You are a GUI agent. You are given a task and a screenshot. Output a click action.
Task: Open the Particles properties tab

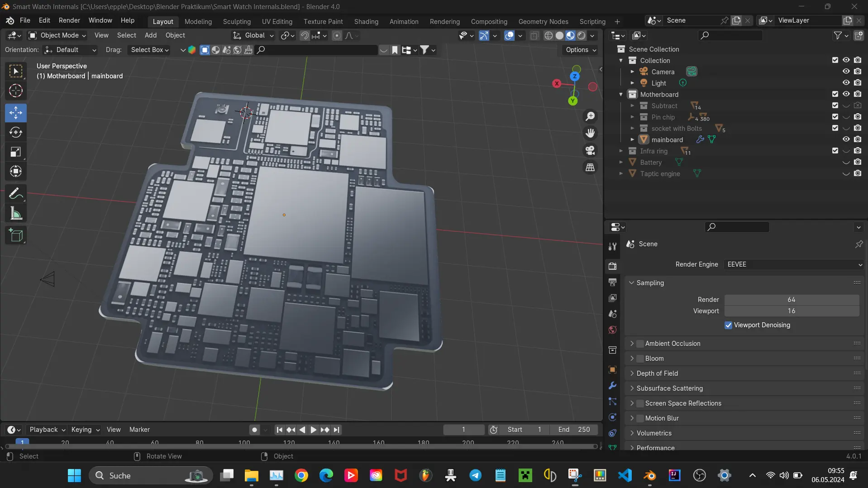612,401
